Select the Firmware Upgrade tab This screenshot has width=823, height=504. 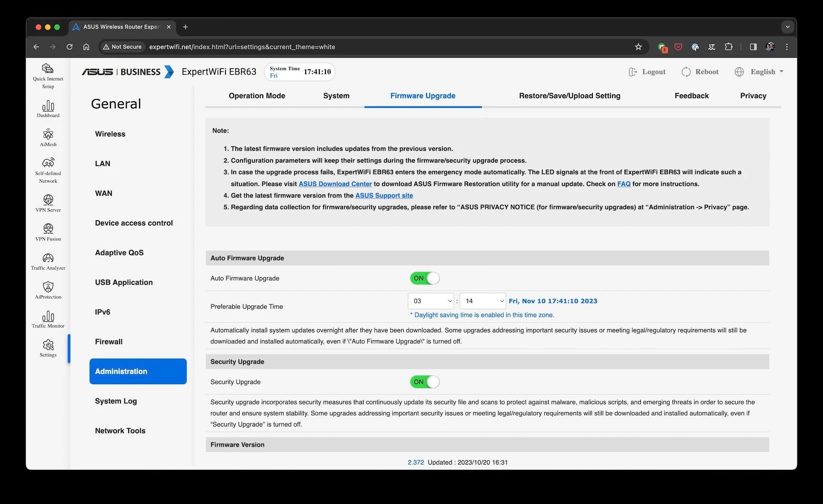pyautogui.click(x=423, y=96)
